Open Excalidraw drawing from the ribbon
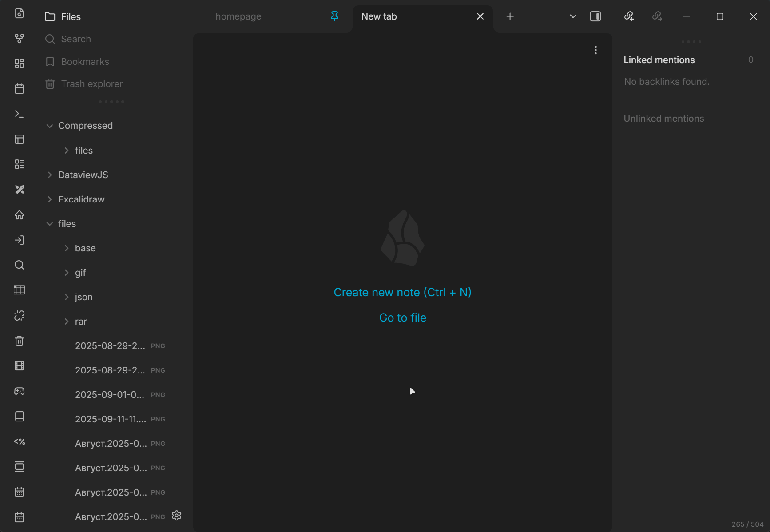The height and width of the screenshot is (532, 770). 19,190
